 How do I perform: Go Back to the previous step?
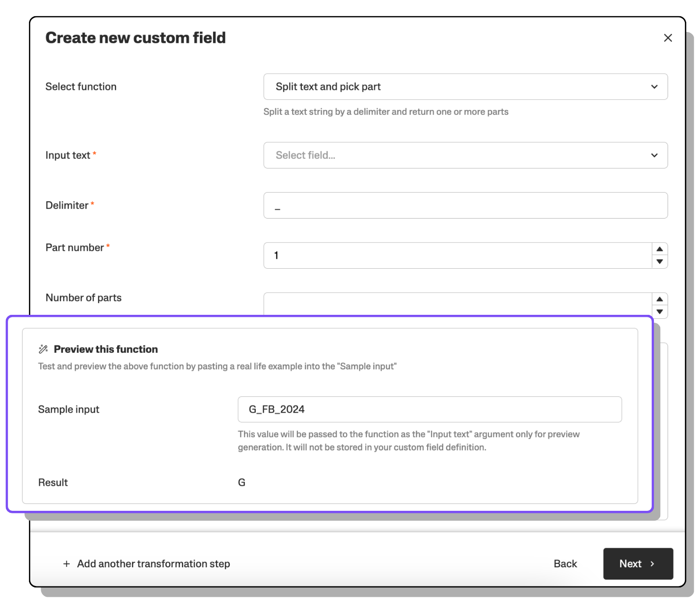565,564
